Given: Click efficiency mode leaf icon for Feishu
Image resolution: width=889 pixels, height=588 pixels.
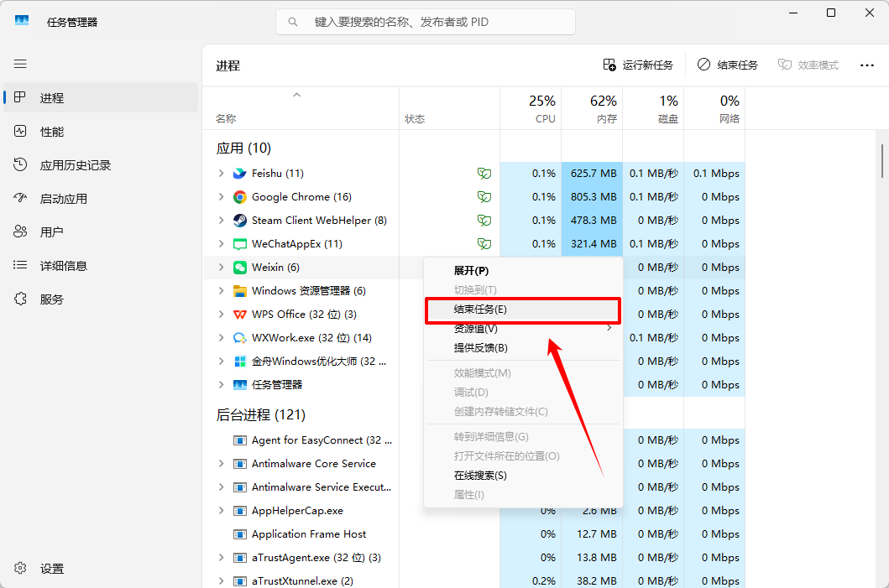Looking at the screenshot, I should (484, 174).
